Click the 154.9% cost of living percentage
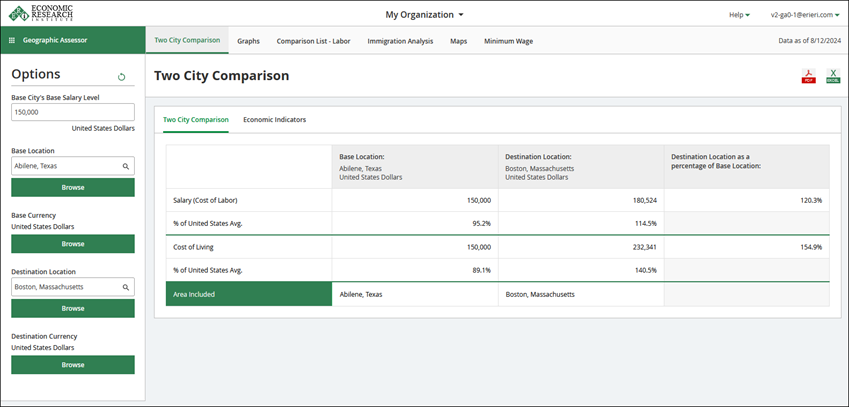 [811, 247]
